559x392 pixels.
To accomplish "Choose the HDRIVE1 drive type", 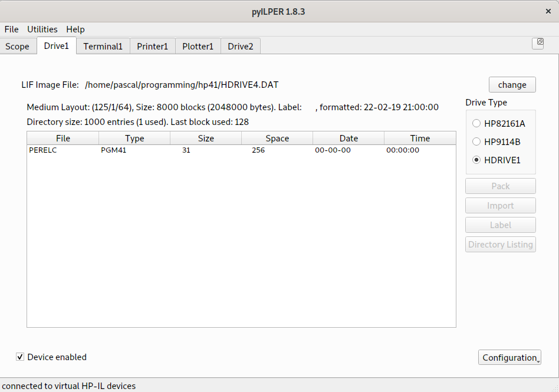I will pos(476,160).
